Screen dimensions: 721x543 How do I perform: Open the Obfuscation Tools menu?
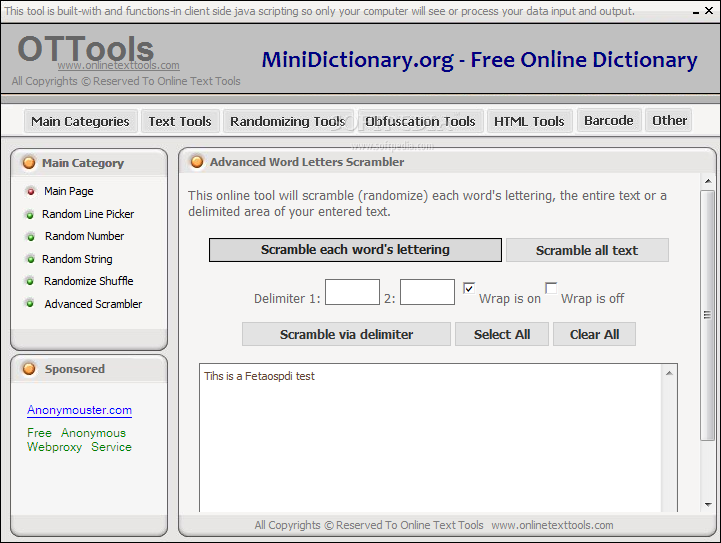tap(420, 121)
